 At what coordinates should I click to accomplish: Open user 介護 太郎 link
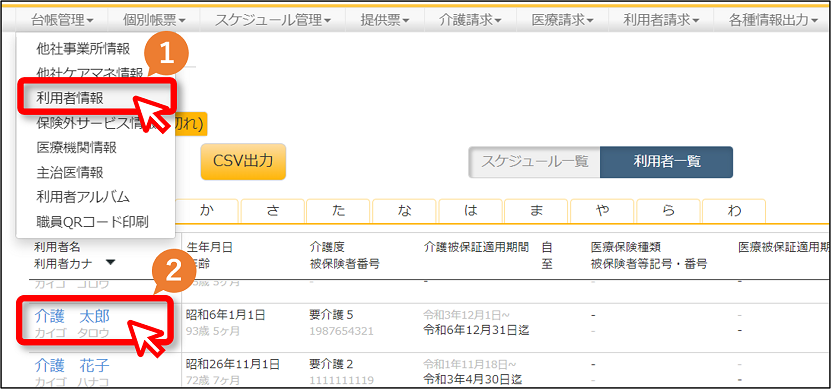click(72, 316)
